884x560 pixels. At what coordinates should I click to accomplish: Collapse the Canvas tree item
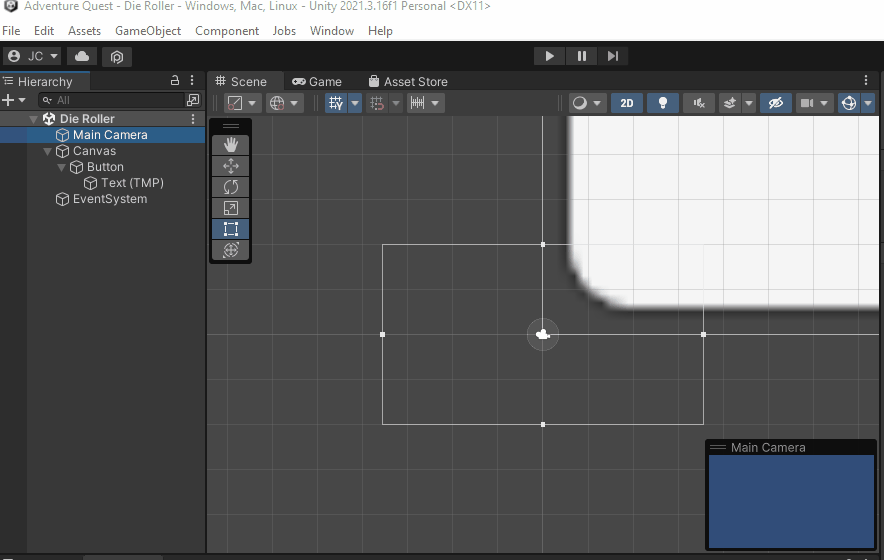[48, 151]
